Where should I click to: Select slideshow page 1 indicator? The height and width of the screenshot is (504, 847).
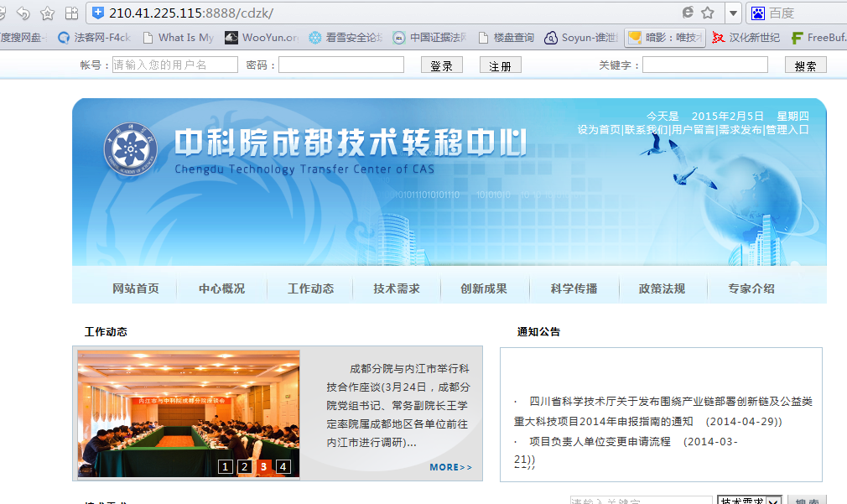point(226,466)
